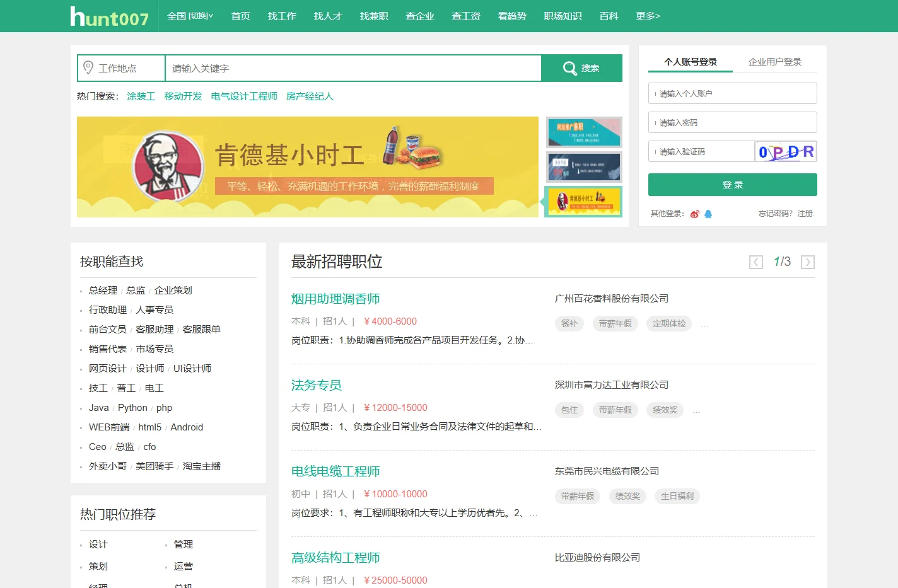
Task: Open job title 电线电缆工程师
Action: click(335, 471)
